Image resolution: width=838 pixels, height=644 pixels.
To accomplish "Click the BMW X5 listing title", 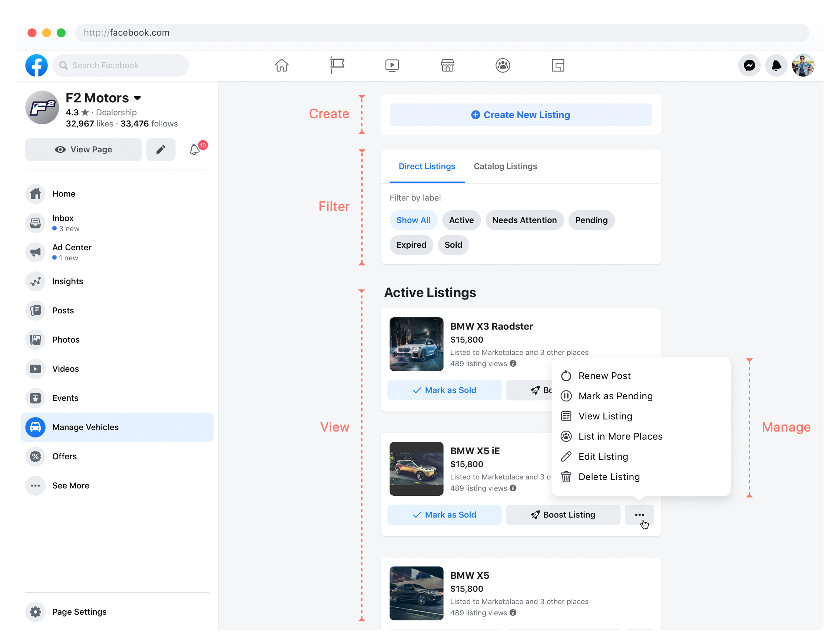I will [x=469, y=575].
